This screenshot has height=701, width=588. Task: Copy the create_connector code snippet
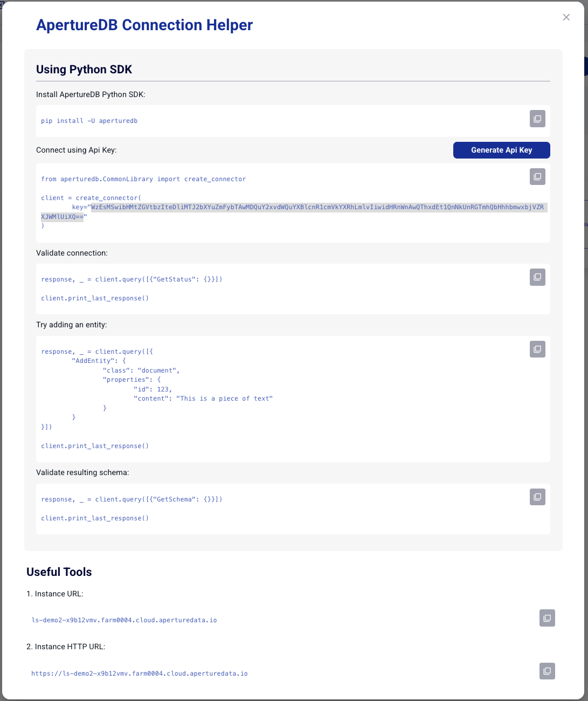[x=537, y=177]
